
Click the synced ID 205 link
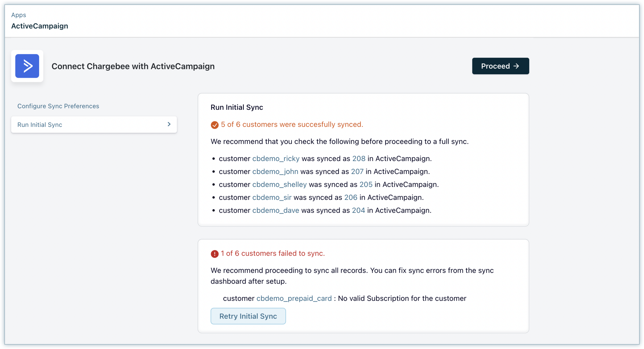click(366, 185)
